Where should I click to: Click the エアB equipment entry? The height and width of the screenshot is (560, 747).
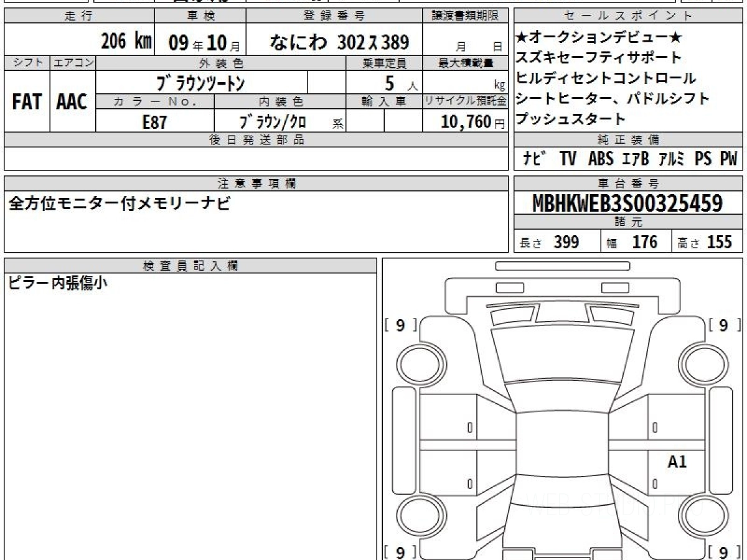[636, 159]
